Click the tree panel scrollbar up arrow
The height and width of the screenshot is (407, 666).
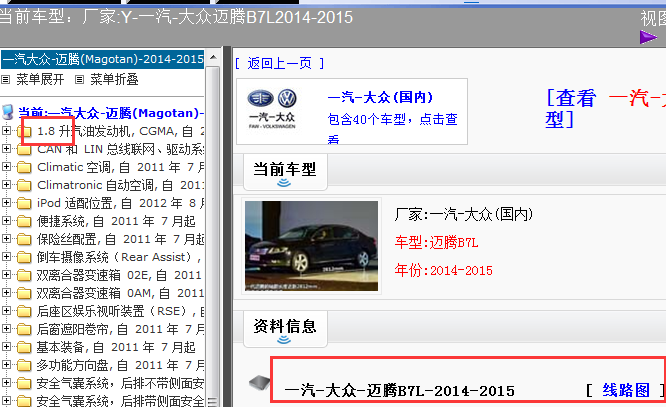click(x=213, y=57)
